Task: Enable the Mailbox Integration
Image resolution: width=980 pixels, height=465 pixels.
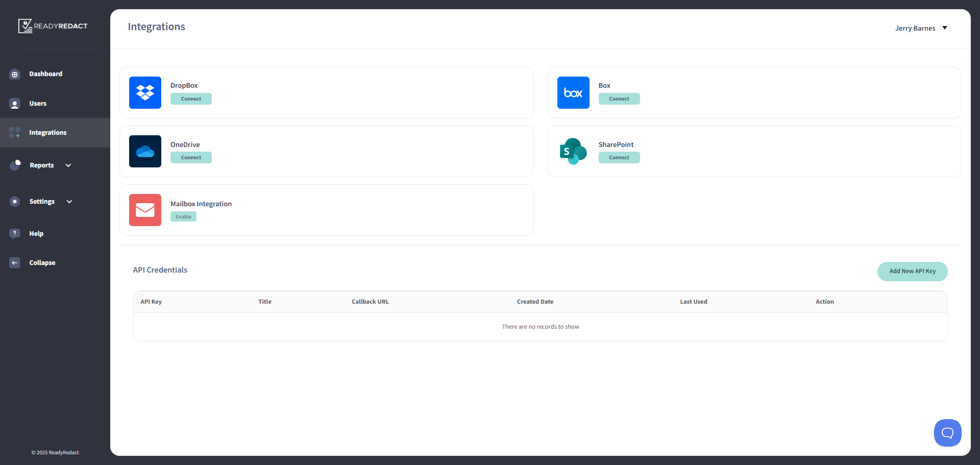Action: [183, 217]
